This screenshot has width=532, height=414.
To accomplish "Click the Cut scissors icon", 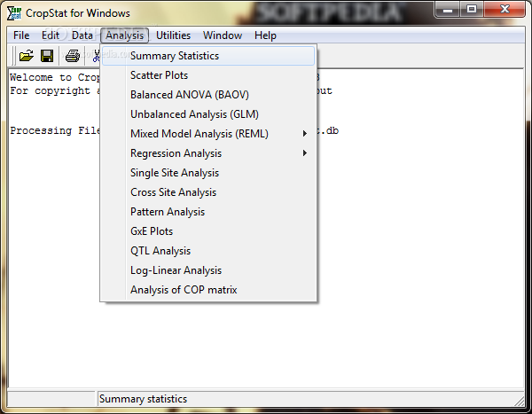I will [x=97, y=56].
